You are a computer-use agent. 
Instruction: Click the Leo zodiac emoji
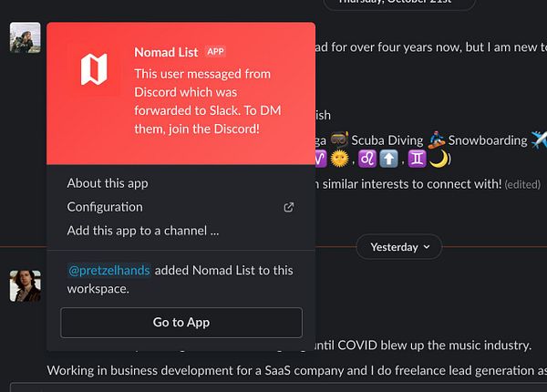[x=367, y=159]
